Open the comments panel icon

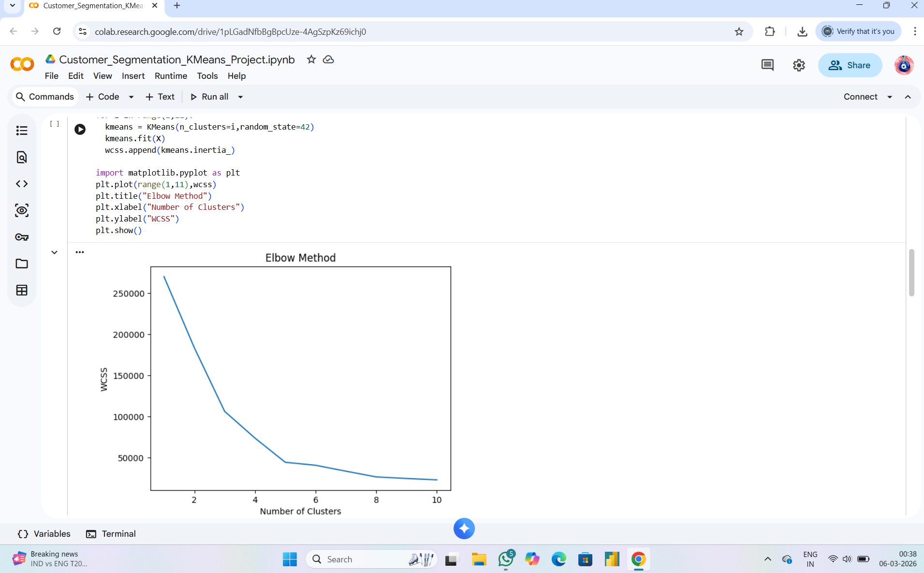click(x=767, y=65)
